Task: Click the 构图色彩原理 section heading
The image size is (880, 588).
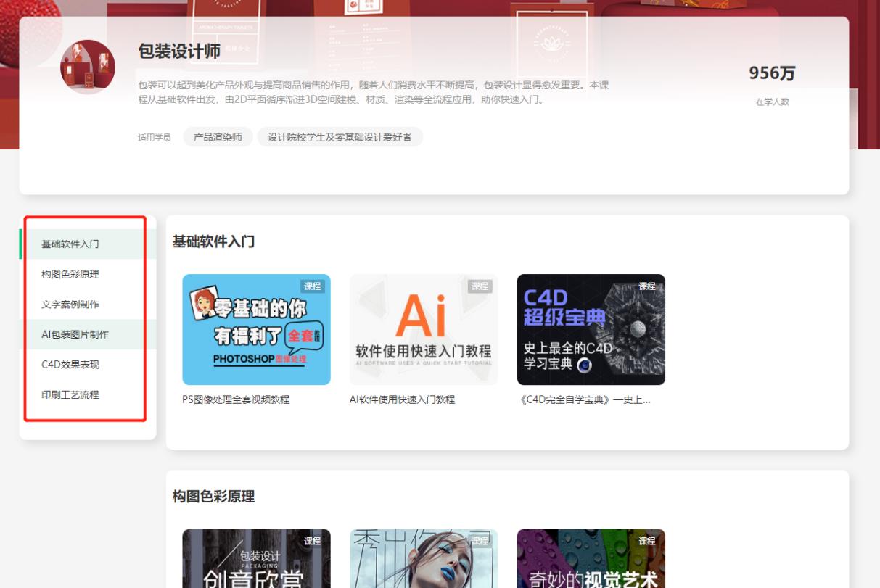Action: point(213,497)
